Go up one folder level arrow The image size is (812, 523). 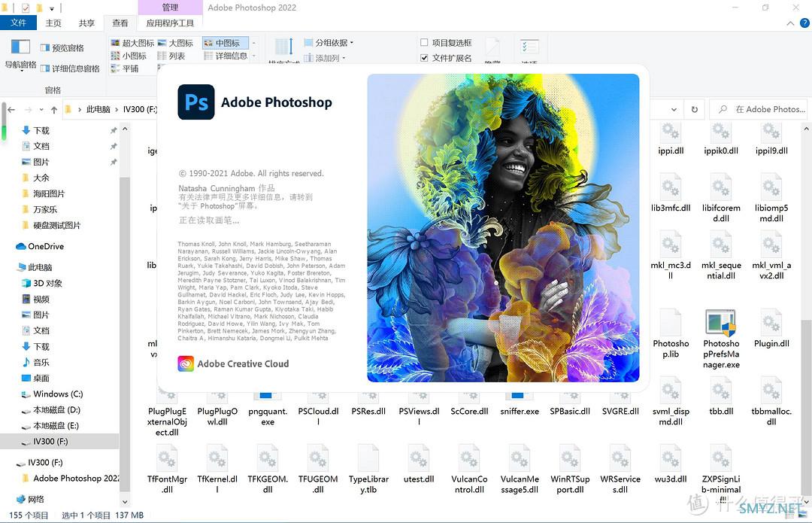pos(54,109)
